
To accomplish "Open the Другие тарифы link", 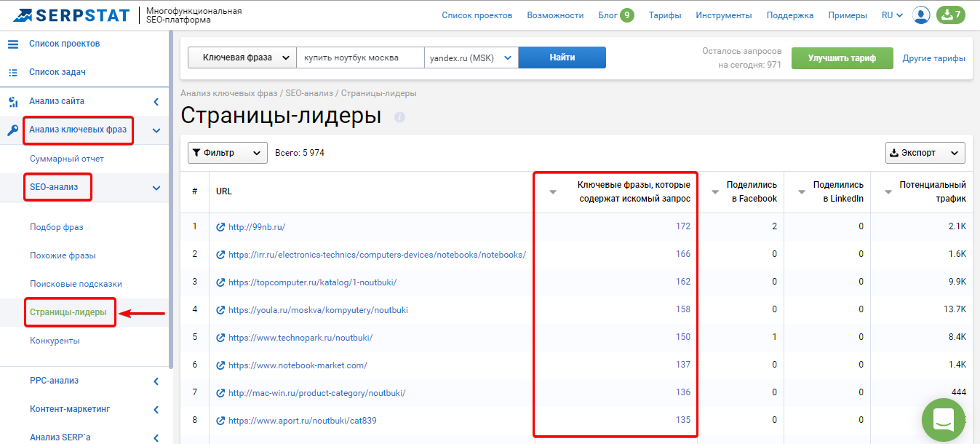I will pos(934,58).
